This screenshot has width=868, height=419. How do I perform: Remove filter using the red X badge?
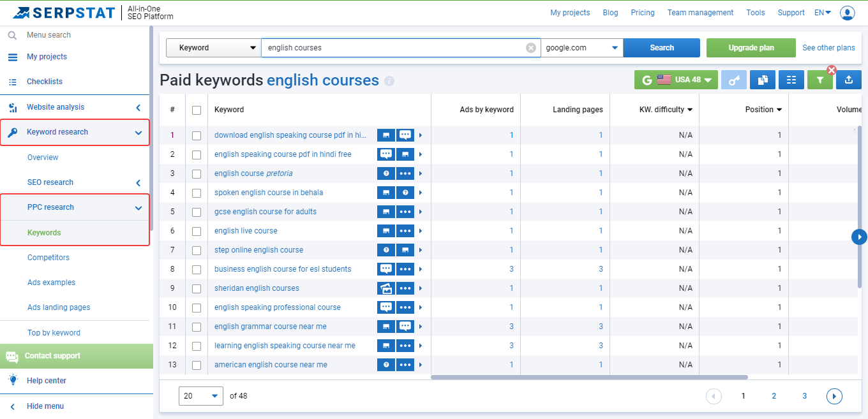pos(832,70)
